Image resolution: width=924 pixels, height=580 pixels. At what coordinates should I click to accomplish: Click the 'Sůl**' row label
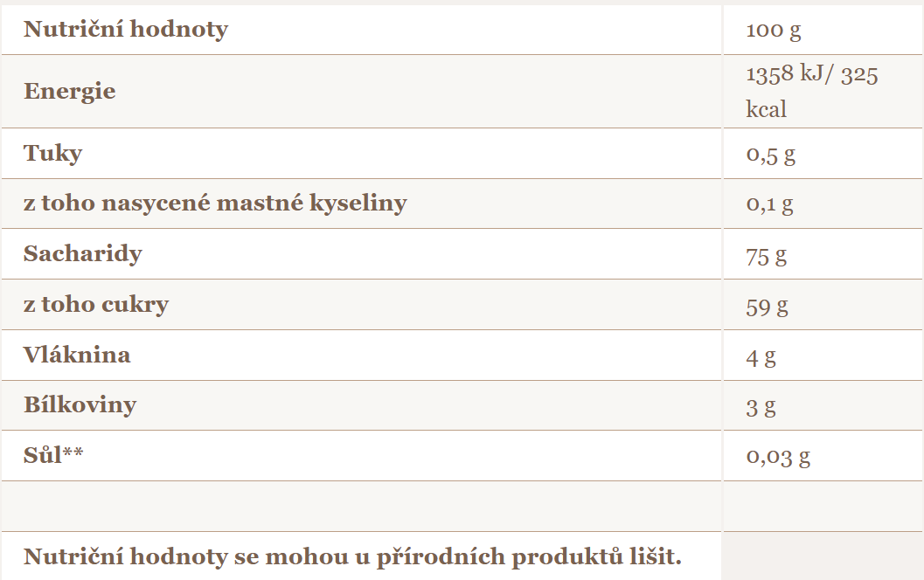(53, 455)
